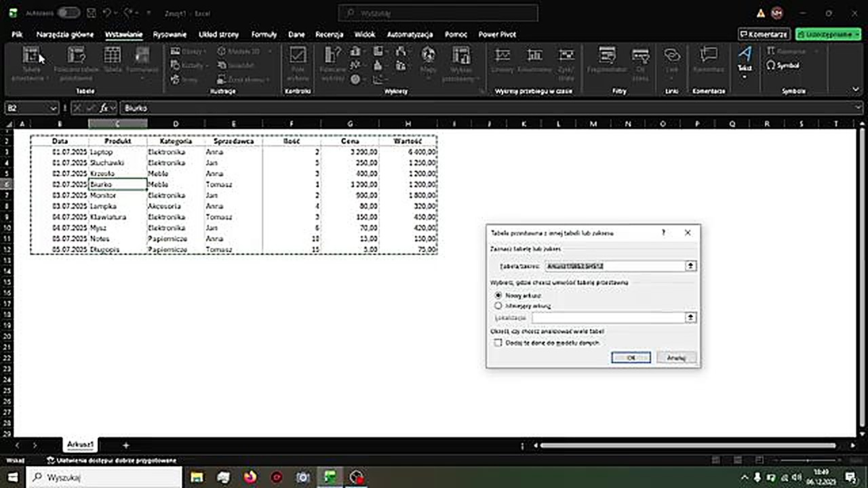Click the Pole wyboru checkbox control icon
The height and width of the screenshot is (488, 868).
click(x=298, y=56)
